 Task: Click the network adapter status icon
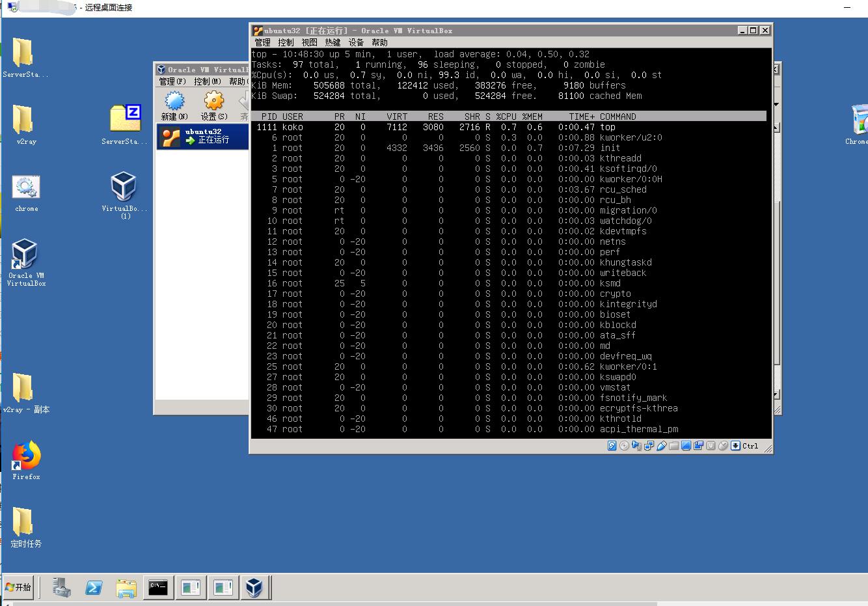click(649, 446)
